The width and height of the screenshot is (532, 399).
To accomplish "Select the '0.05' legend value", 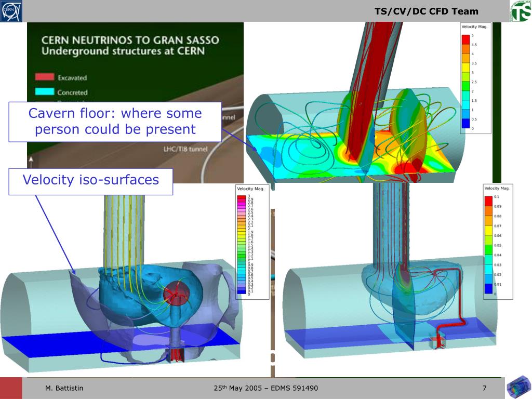I will coord(498,245).
